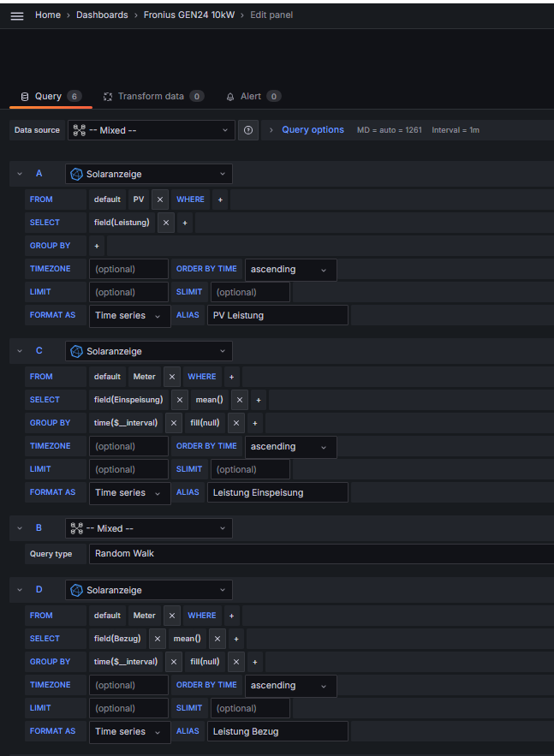Open the hamburger navigation menu
This screenshot has height=756, width=554.
coord(17,15)
